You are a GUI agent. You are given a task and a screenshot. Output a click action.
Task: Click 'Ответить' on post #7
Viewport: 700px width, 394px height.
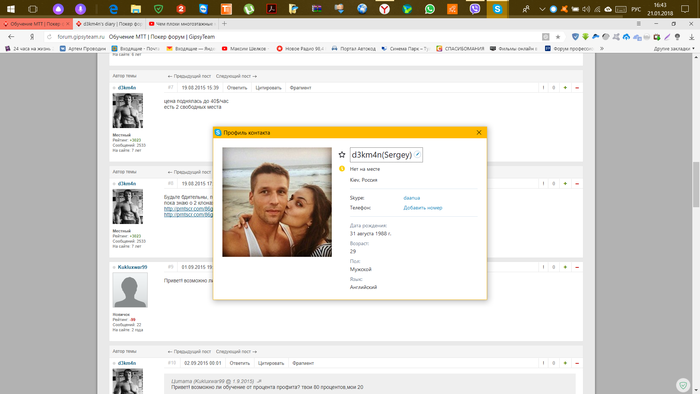coord(237,88)
